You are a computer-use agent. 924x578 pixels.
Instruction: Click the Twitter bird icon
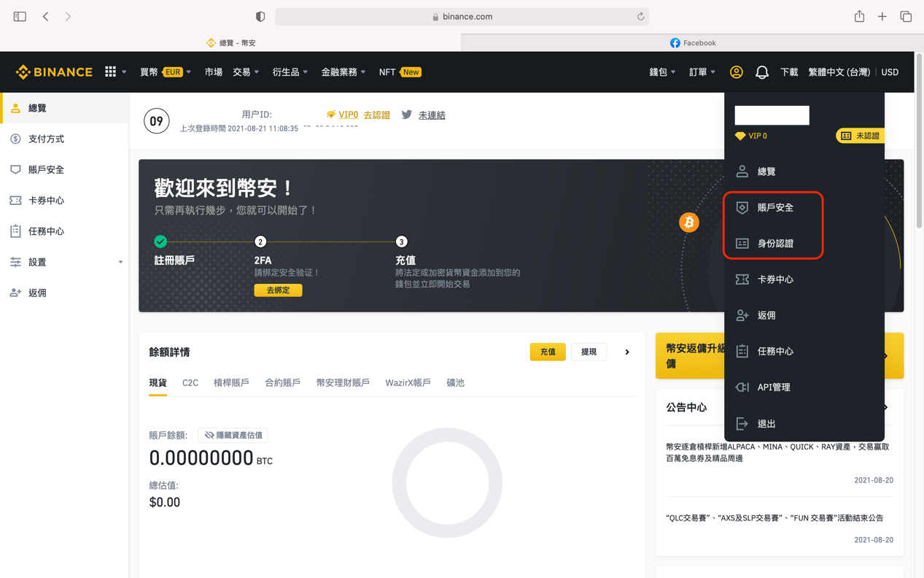click(x=407, y=115)
